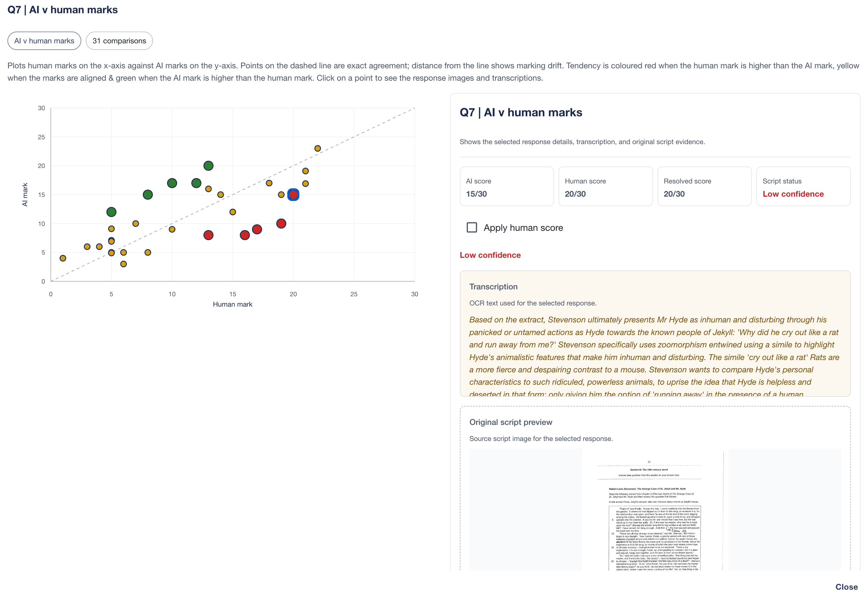Select the yellow point at human mark 1

[63, 258]
